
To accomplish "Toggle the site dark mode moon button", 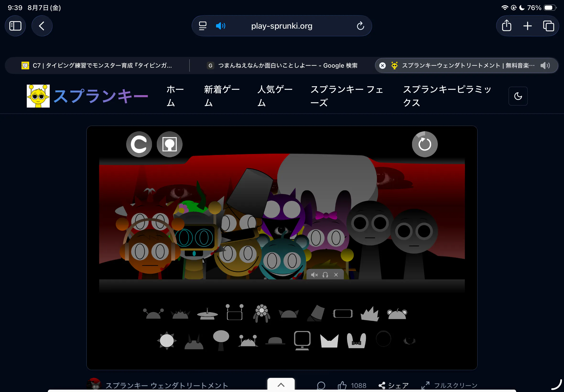I will click(x=518, y=96).
